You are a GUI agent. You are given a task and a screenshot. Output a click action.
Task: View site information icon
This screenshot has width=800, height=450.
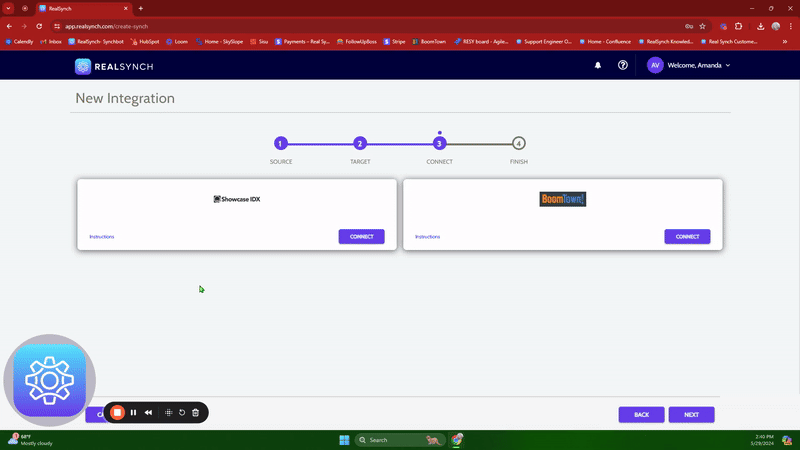pos(57,27)
